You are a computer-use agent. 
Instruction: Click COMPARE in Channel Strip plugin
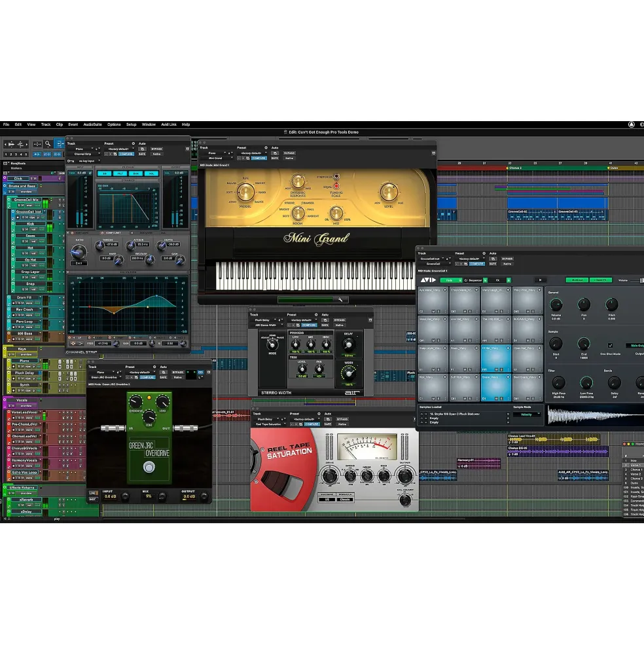point(126,154)
